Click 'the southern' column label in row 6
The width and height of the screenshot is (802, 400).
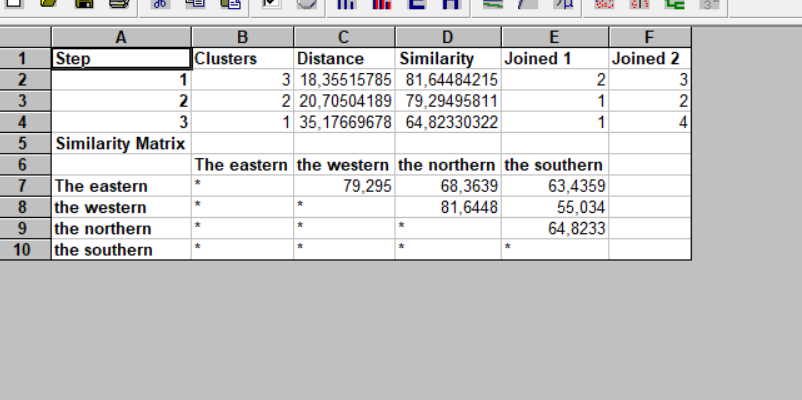pyautogui.click(x=555, y=165)
